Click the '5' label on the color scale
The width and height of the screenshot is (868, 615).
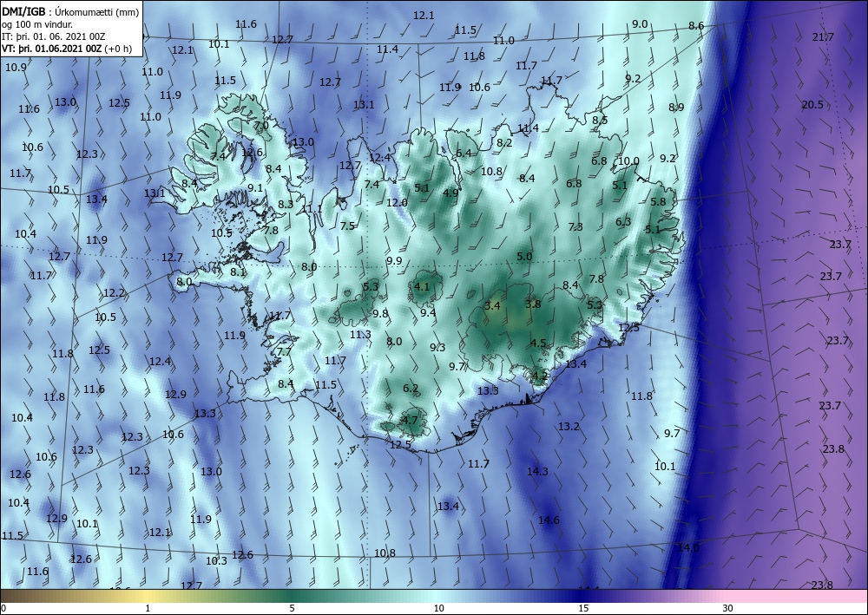point(292,608)
